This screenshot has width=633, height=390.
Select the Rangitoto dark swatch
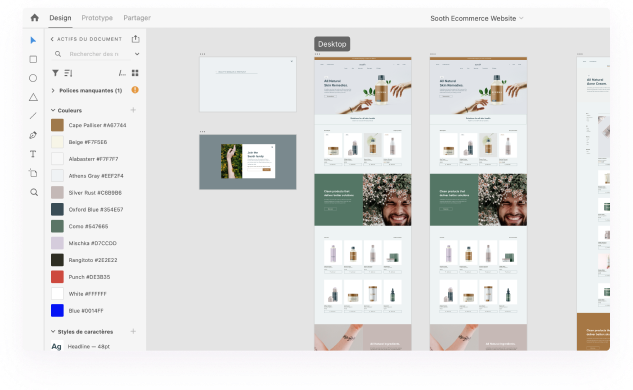click(x=57, y=260)
